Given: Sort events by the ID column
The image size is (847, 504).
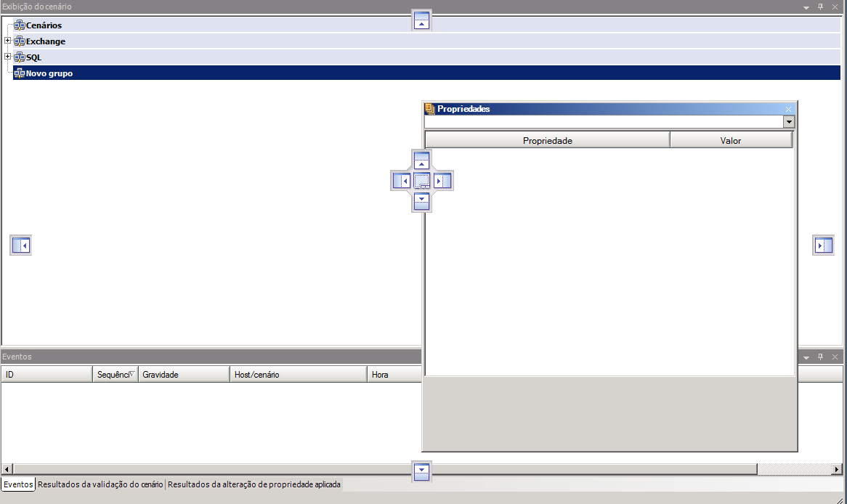Looking at the screenshot, I should [x=47, y=374].
